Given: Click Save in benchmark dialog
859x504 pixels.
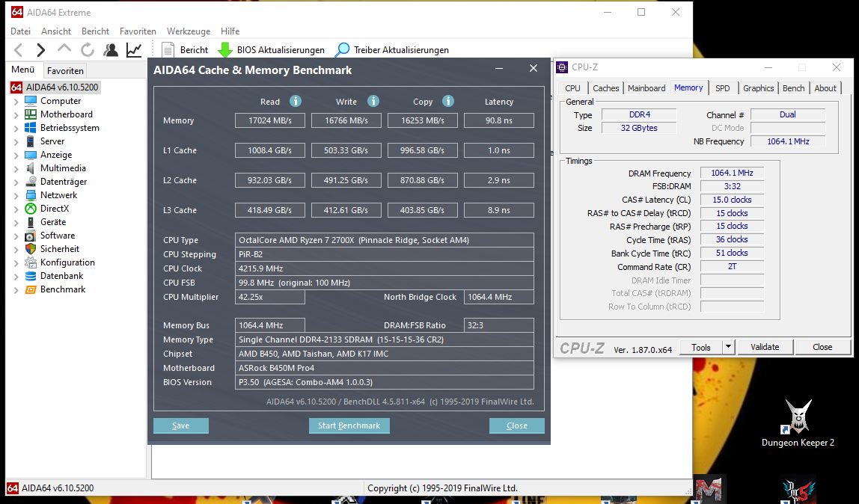Looking at the screenshot, I should pyautogui.click(x=181, y=425).
